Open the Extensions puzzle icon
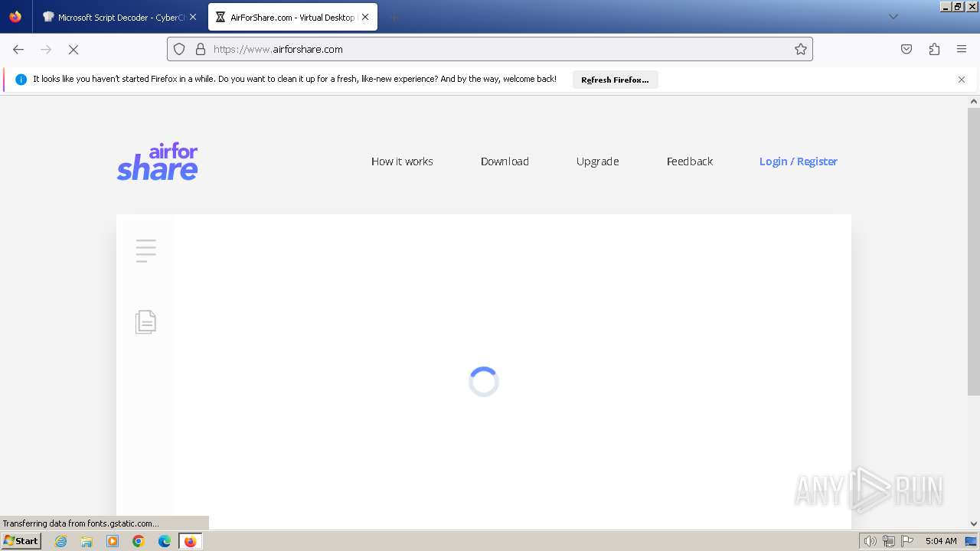Screen dimensions: 980x551 point(934,49)
